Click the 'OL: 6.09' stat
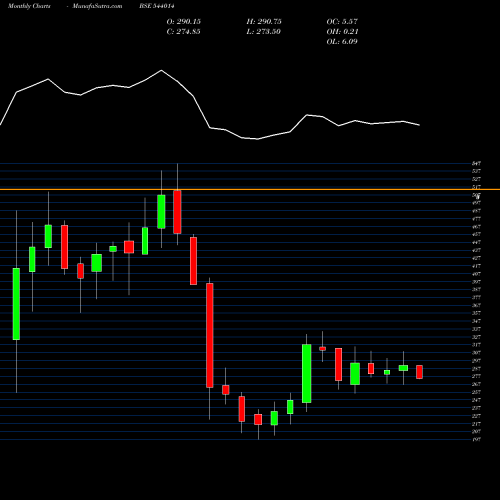The image size is (500, 500). point(342,42)
